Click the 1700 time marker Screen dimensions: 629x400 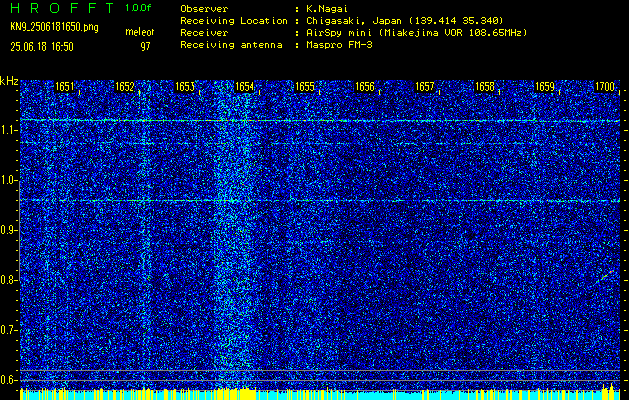605,87
